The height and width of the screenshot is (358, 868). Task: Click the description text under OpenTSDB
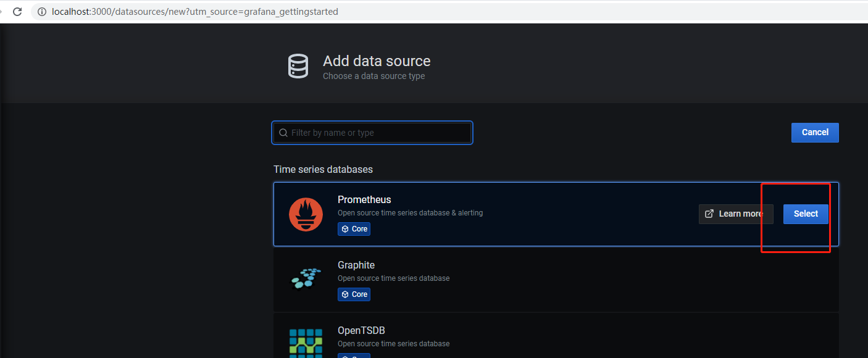393,344
